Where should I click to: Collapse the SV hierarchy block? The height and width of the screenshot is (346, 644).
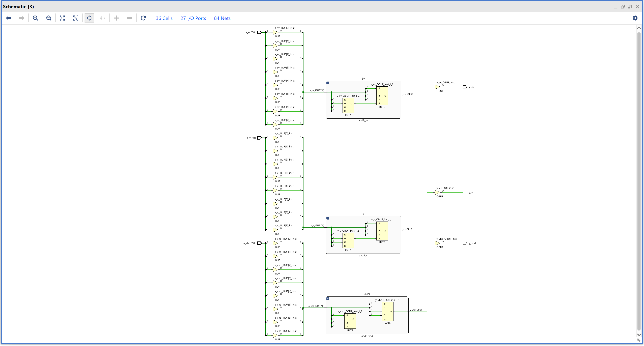pos(328,83)
